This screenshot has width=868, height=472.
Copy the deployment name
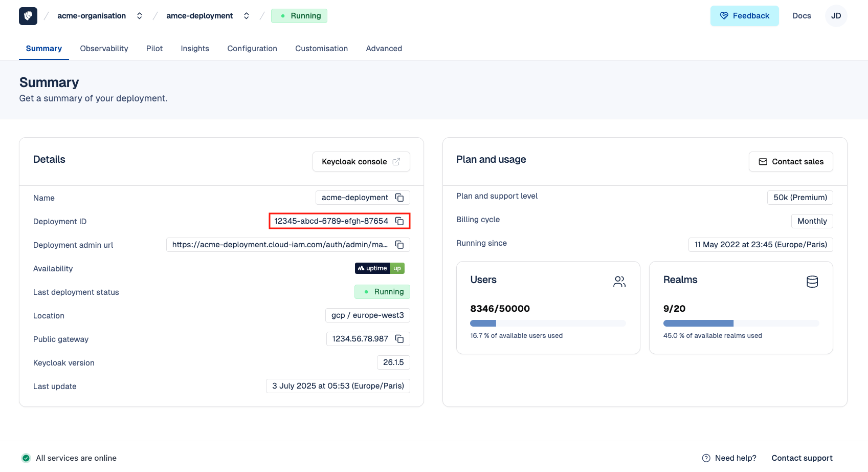(399, 198)
